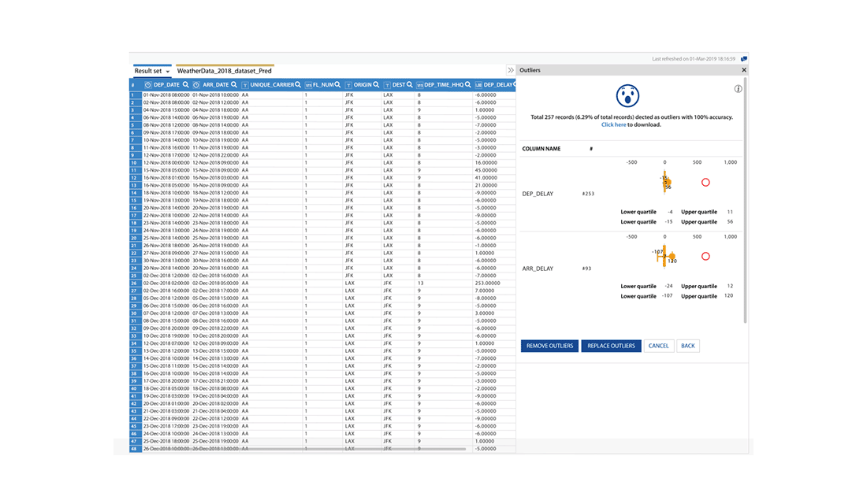867x504 pixels.
Task: Search within DEP_TIME_HHQ column
Action: click(467, 84)
